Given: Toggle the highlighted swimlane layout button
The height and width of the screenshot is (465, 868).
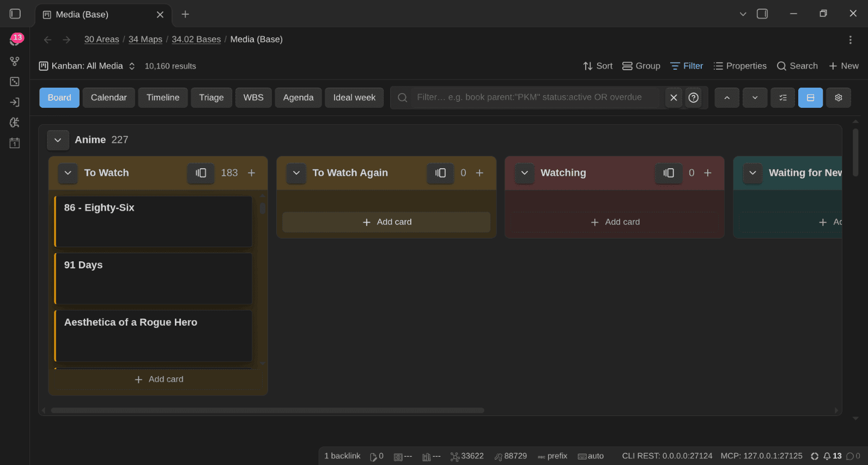Looking at the screenshot, I should pos(810,97).
